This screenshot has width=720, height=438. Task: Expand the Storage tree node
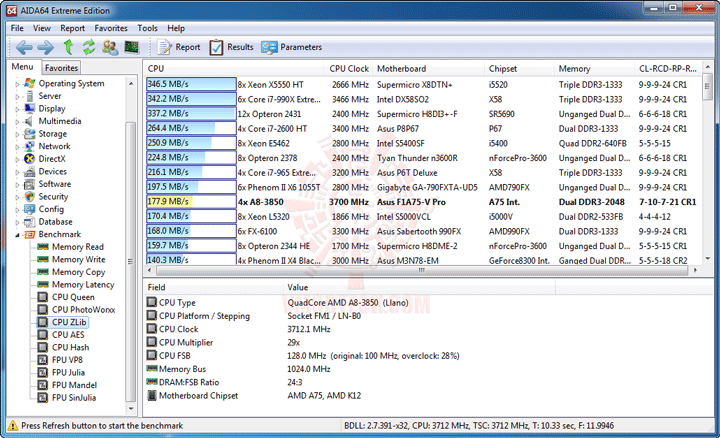click(17, 134)
